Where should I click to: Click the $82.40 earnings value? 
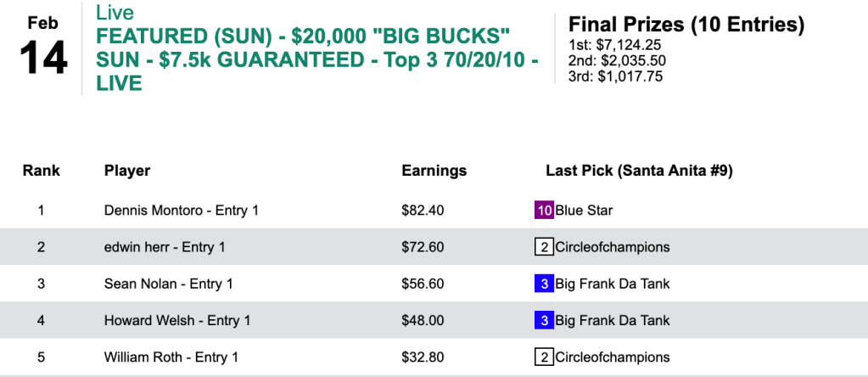[x=423, y=211]
